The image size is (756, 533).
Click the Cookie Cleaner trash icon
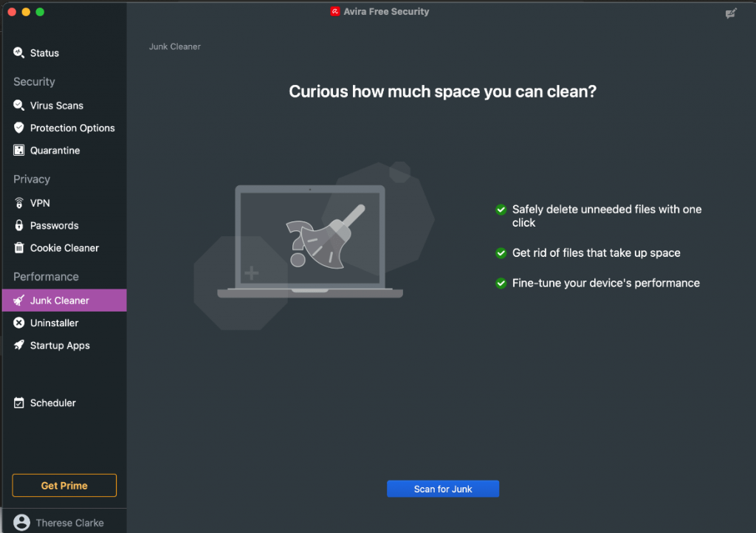pos(18,248)
